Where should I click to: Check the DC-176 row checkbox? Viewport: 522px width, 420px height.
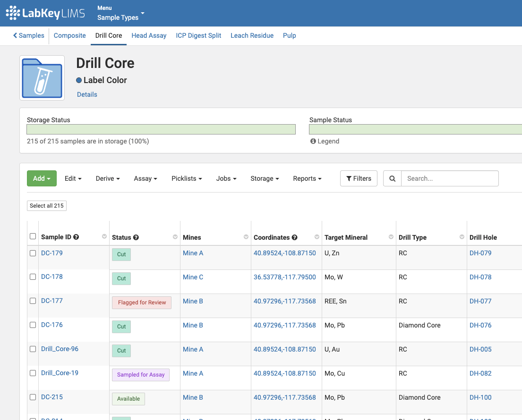pyautogui.click(x=33, y=325)
